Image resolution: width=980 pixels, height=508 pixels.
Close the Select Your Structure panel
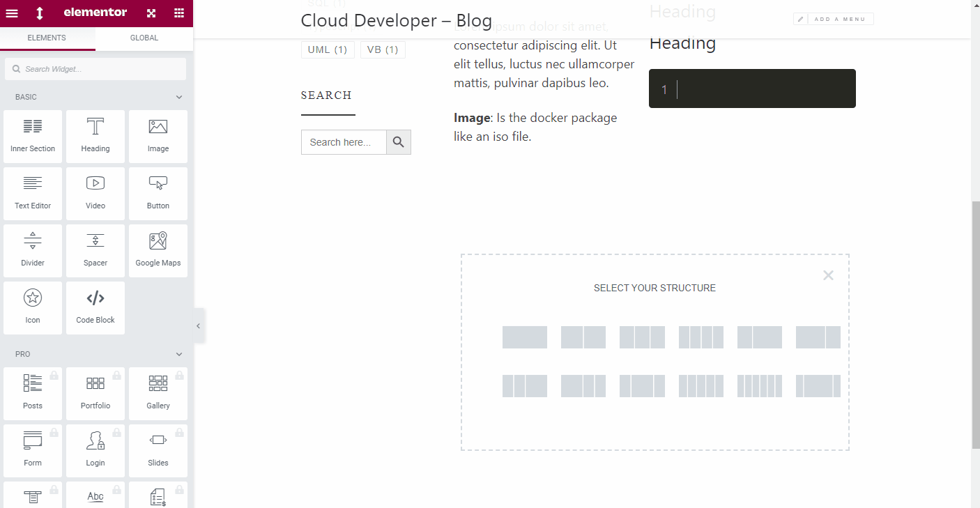[828, 275]
